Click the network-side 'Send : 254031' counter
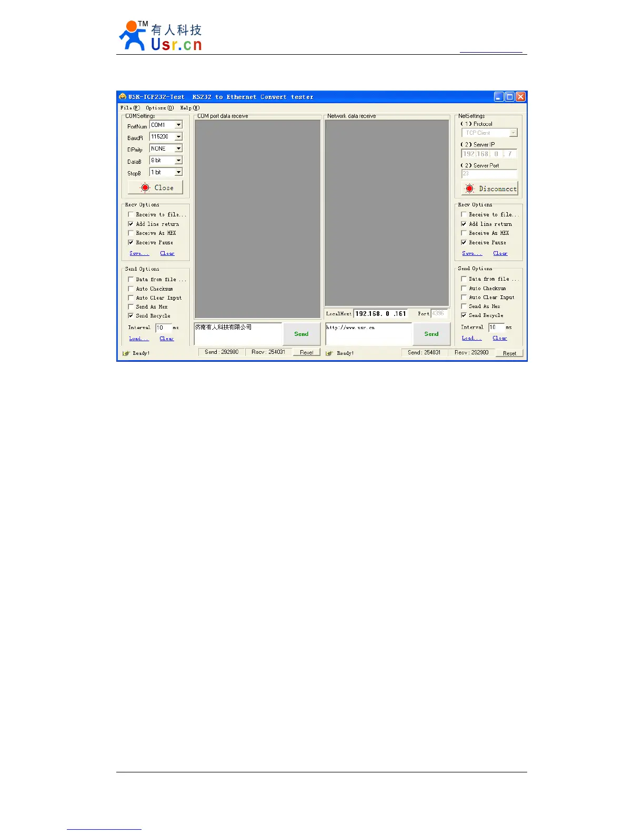This screenshot has height=834, width=644. coord(424,352)
